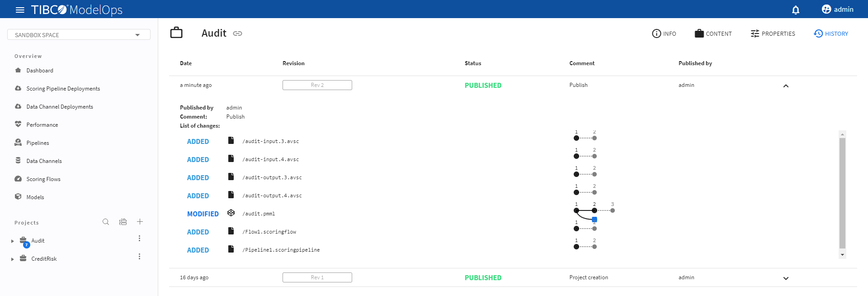Image resolution: width=868 pixels, height=296 pixels.
Task: Click the import project icon beside search
Action: [x=123, y=222]
